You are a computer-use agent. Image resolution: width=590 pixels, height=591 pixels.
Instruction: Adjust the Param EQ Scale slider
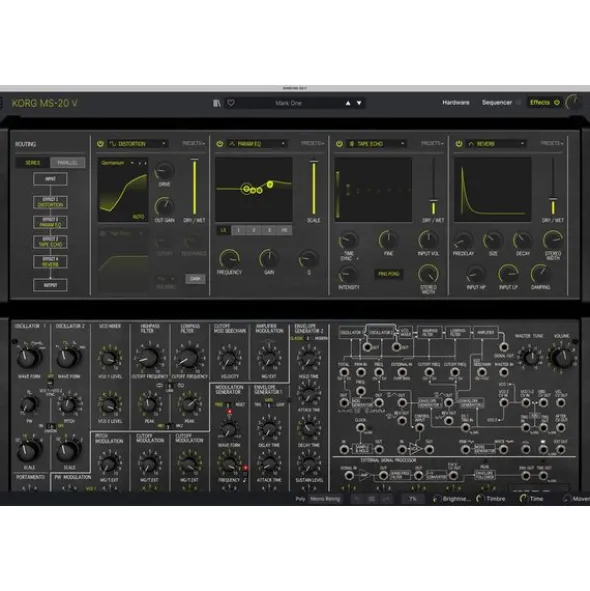pyautogui.click(x=314, y=187)
